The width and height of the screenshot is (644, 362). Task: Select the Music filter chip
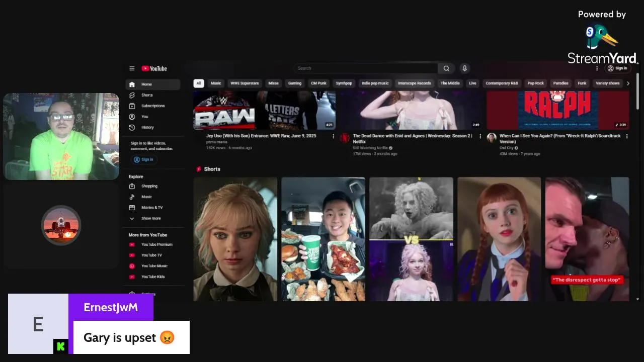pos(216,83)
